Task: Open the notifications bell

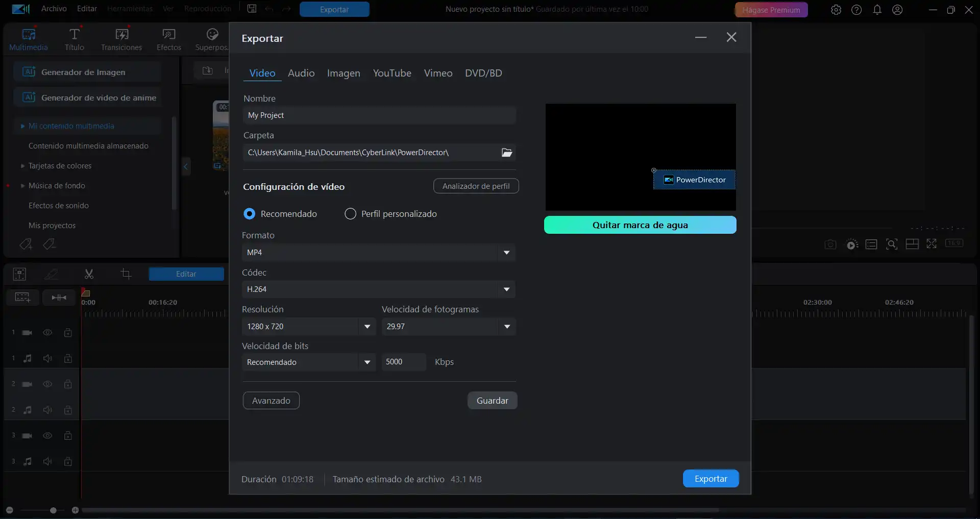Action: coord(877,10)
